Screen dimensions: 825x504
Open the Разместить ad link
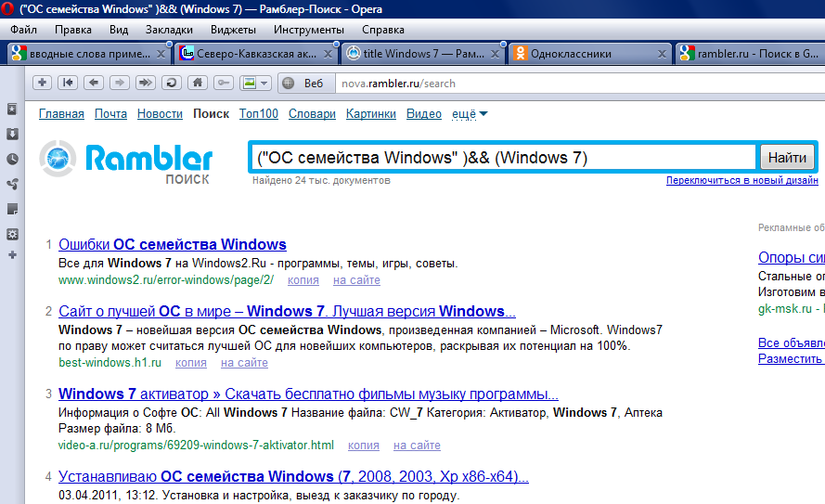tap(792, 359)
